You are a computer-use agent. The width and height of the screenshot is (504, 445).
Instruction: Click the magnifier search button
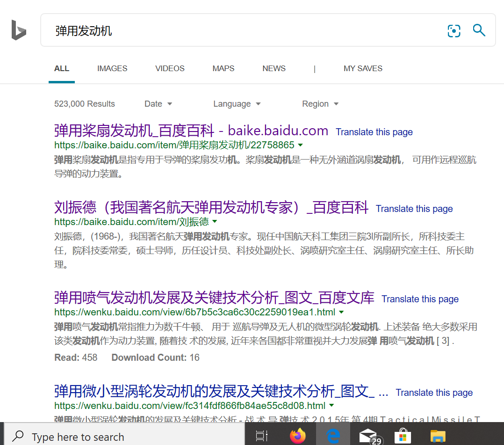click(479, 30)
